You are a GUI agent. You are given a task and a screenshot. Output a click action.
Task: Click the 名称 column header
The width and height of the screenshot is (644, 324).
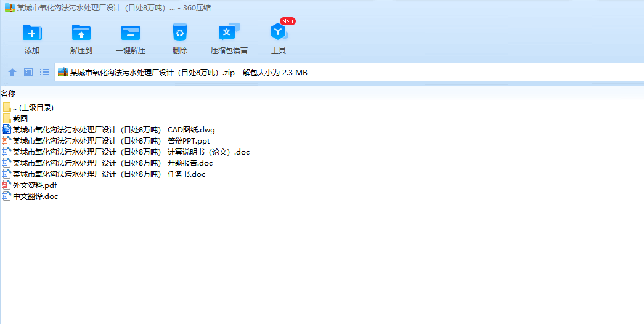pos(8,94)
